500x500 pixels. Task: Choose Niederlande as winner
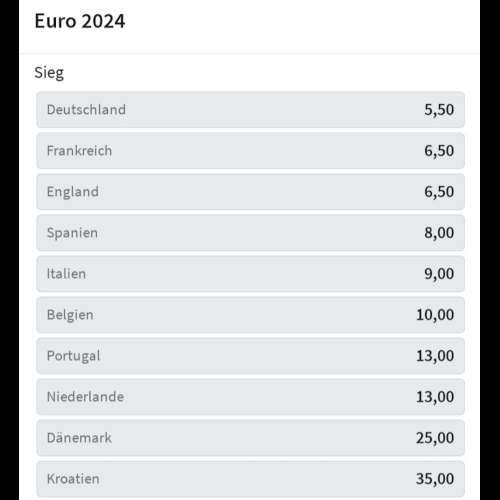click(x=250, y=397)
